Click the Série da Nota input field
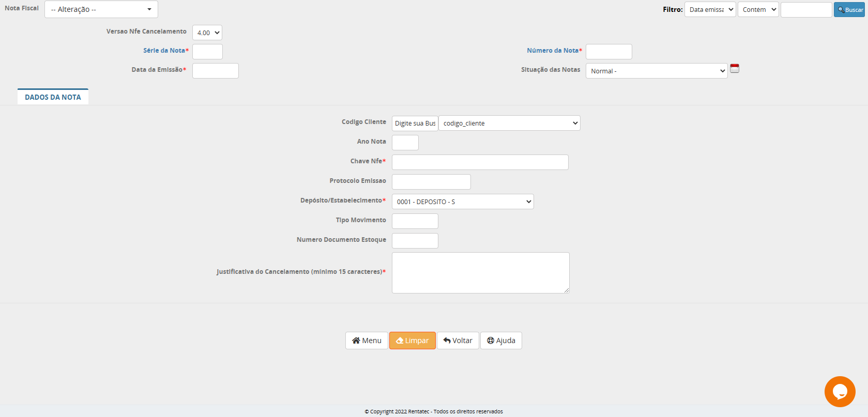868x417 pixels. pos(207,52)
